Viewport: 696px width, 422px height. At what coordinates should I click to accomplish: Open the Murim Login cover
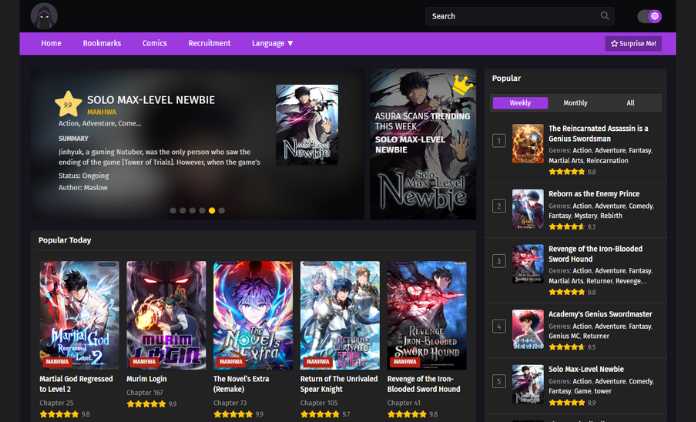(x=166, y=315)
